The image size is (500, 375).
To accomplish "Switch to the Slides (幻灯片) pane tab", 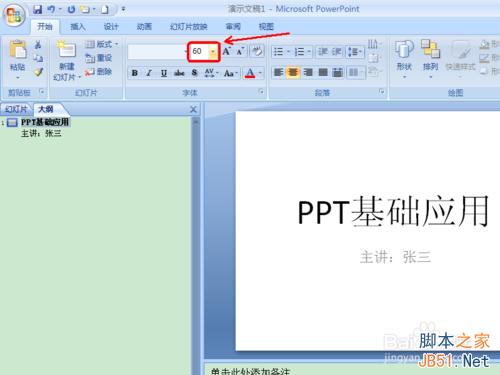I will [16, 109].
